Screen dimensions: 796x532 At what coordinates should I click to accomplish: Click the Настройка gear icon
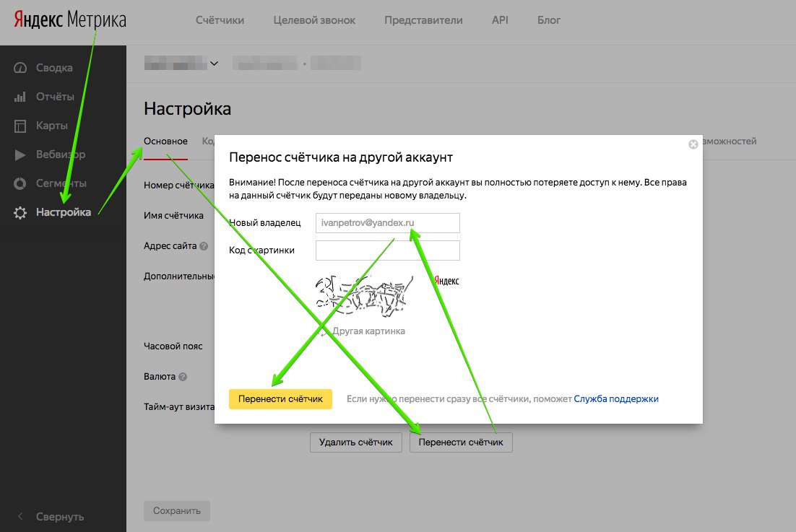(20, 212)
